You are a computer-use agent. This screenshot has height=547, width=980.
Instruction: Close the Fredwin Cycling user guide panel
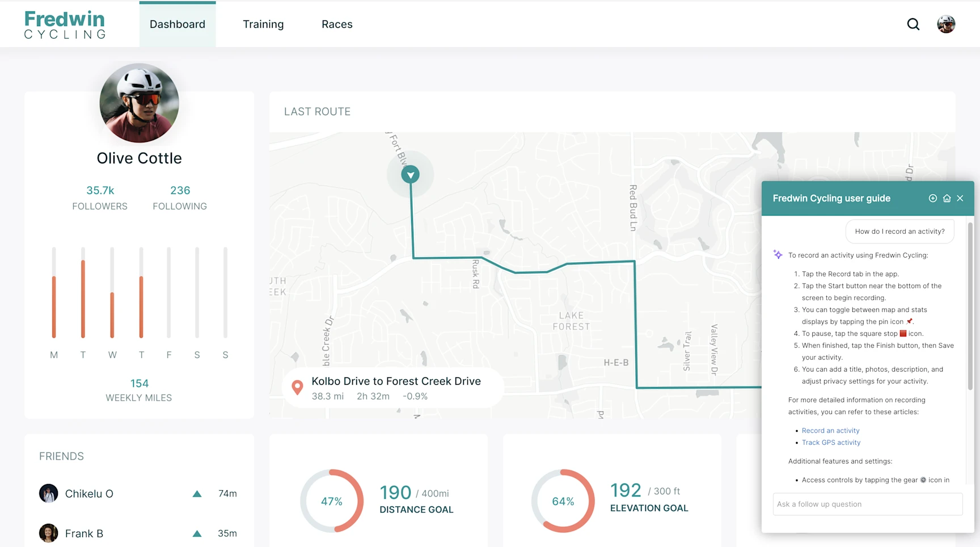click(960, 198)
